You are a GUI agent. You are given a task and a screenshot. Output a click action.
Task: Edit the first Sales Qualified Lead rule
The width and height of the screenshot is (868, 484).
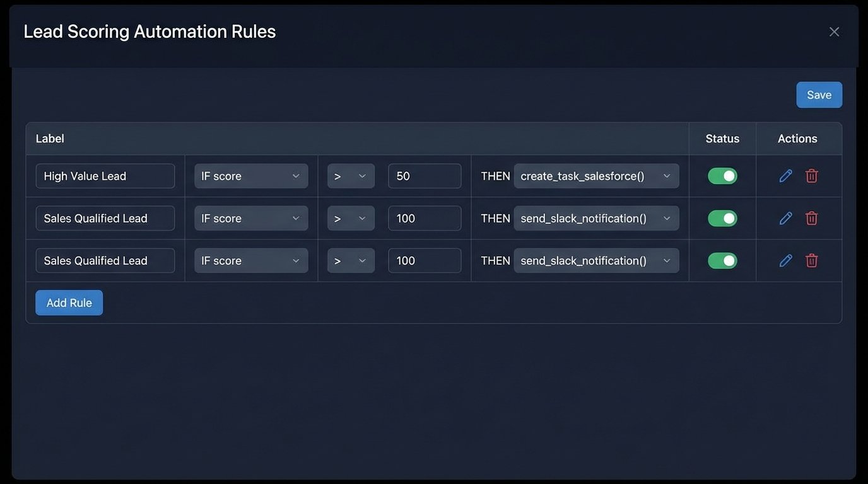coord(785,218)
